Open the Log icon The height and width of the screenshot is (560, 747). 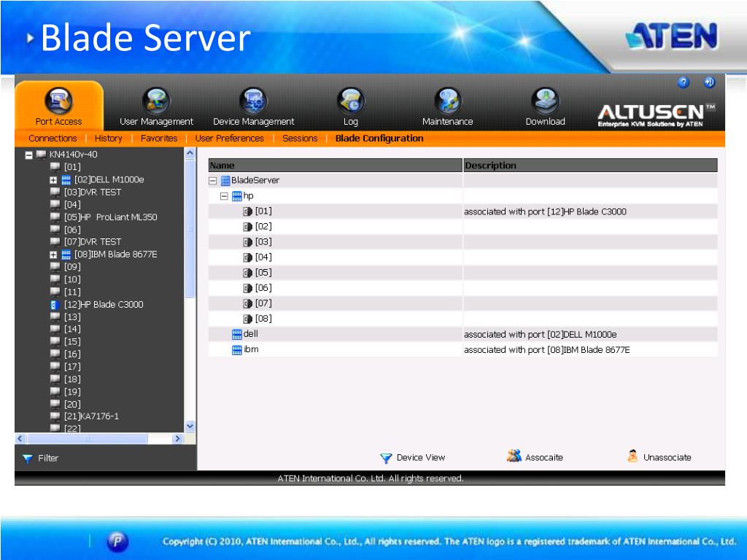coord(351,101)
